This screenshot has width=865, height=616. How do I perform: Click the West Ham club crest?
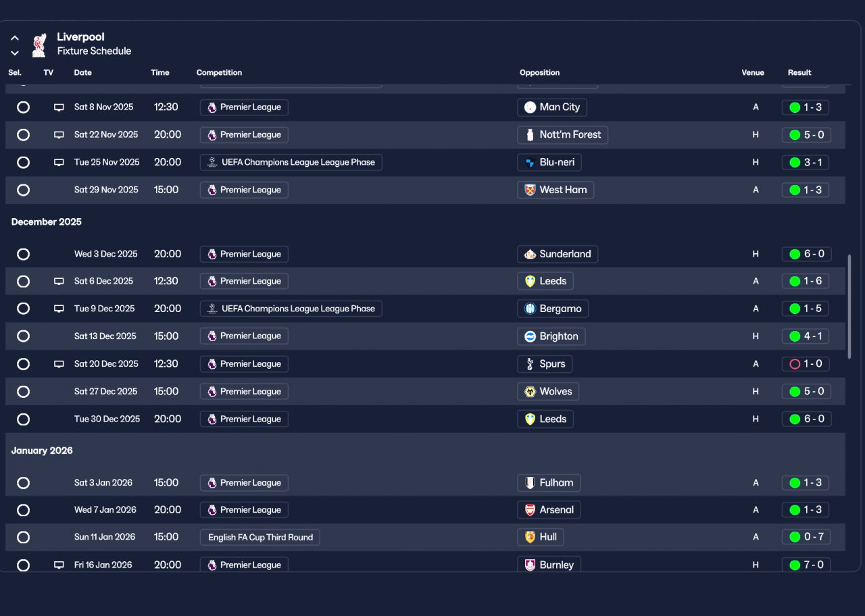[530, 190]
